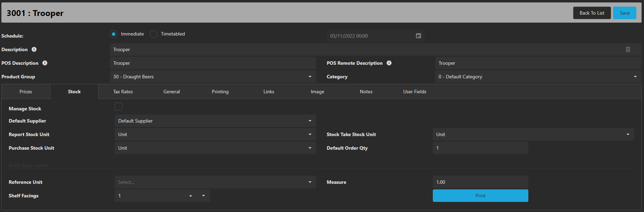Enable the Manage Stock checkbox
Screen dimensions: 644x212
pyautogui.click(x=118, y=107)
